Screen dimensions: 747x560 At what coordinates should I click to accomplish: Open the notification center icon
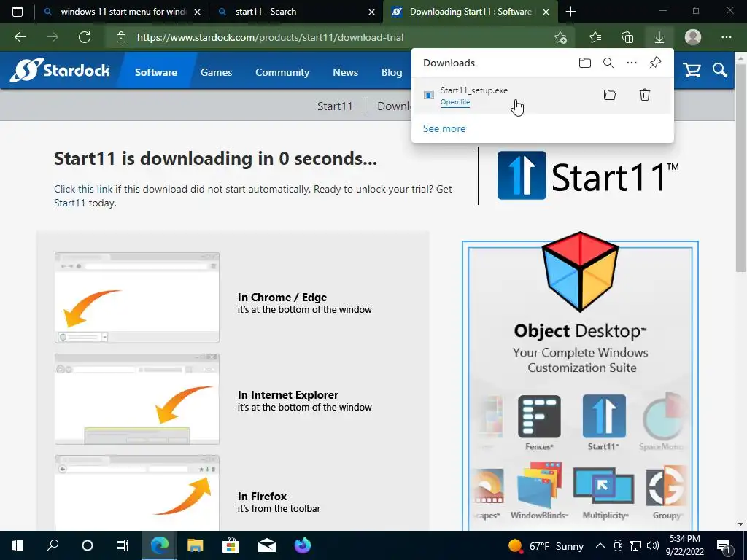[724, 545]
